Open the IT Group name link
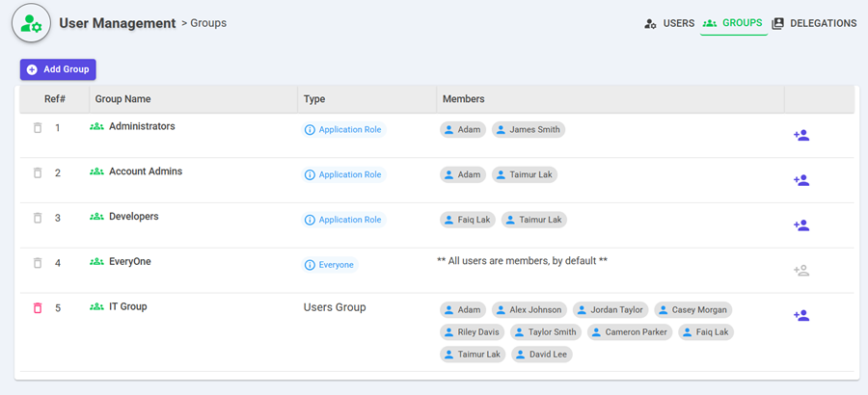 tap(127, 306)
